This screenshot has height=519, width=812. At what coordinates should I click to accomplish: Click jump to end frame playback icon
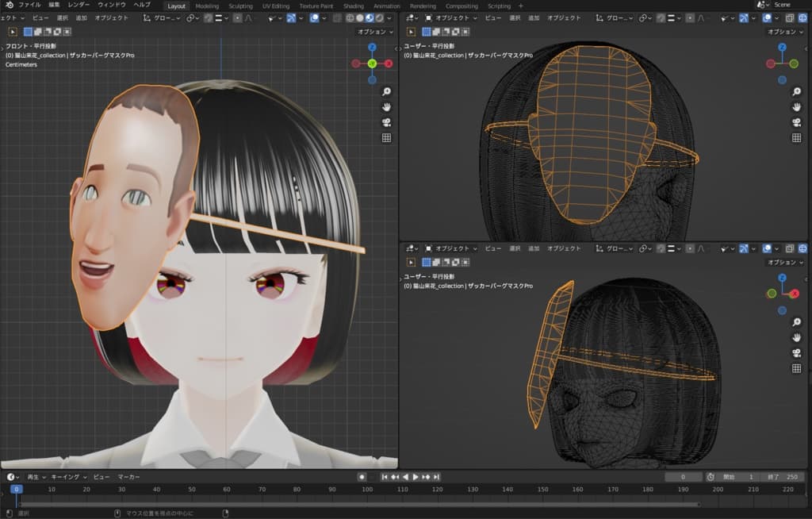point(436,477)
